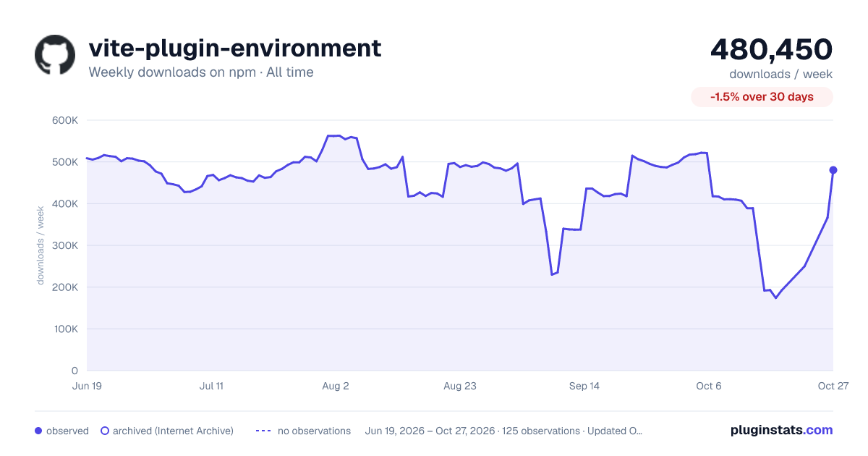This screenshot has width=868, height=456.
Task: Open the pluginstats.com link
Action: (781, 430)
